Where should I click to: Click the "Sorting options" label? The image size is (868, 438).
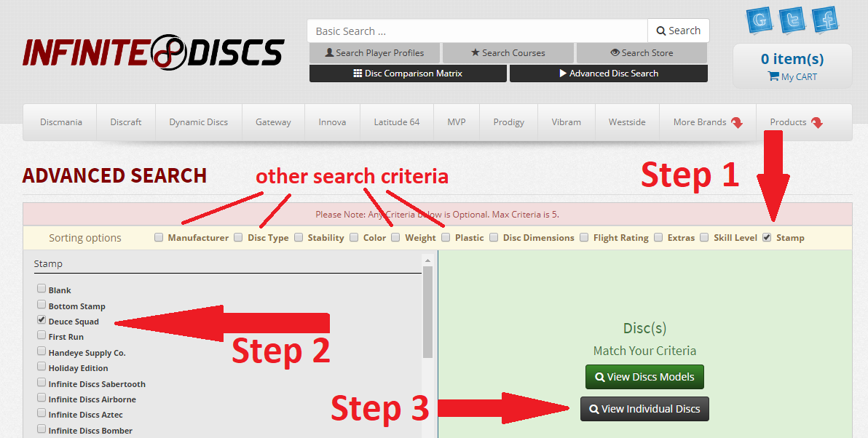coord(85,238)
